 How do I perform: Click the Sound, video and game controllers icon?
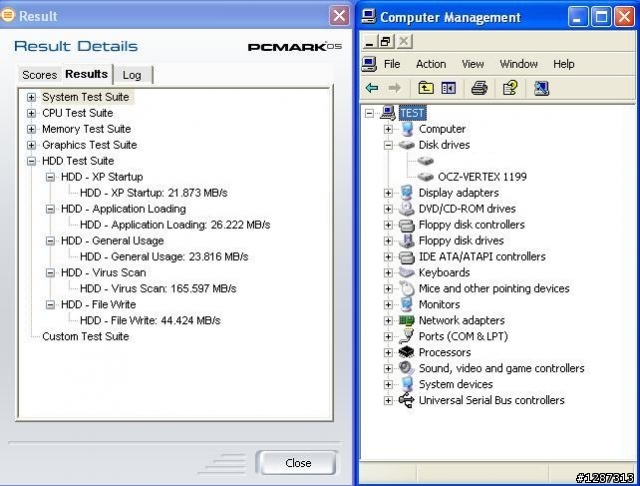coord(407,368)
